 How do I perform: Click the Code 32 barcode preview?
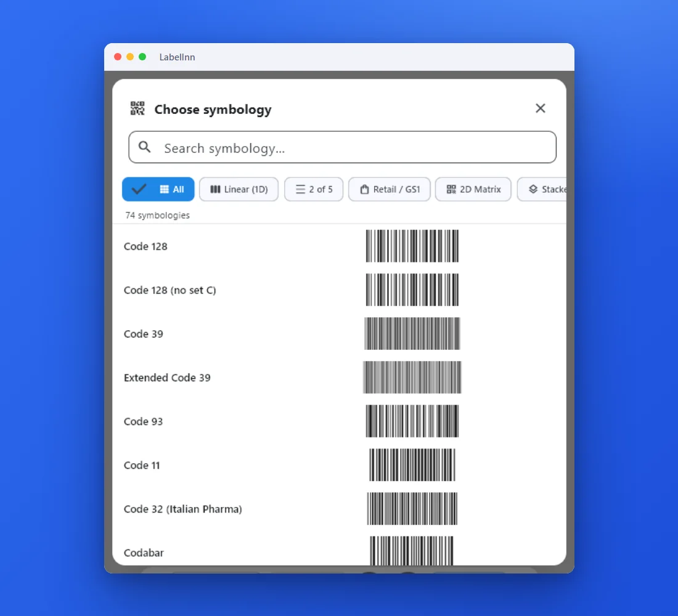click(412, 509)
